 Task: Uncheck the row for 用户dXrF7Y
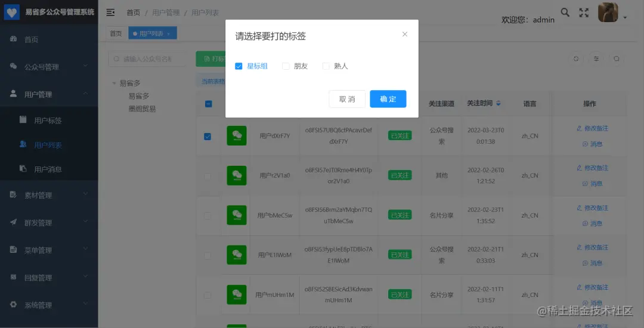click(208, 137)
